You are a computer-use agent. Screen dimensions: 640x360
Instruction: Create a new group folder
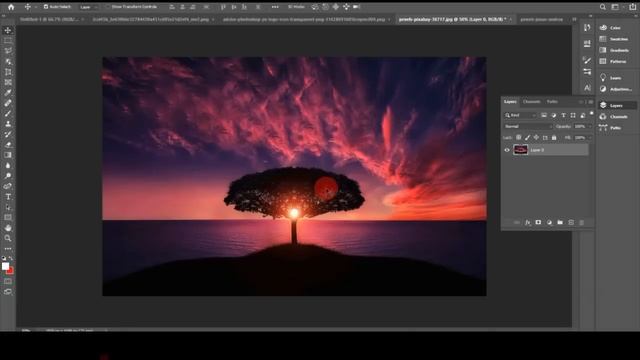coord(560,222)
